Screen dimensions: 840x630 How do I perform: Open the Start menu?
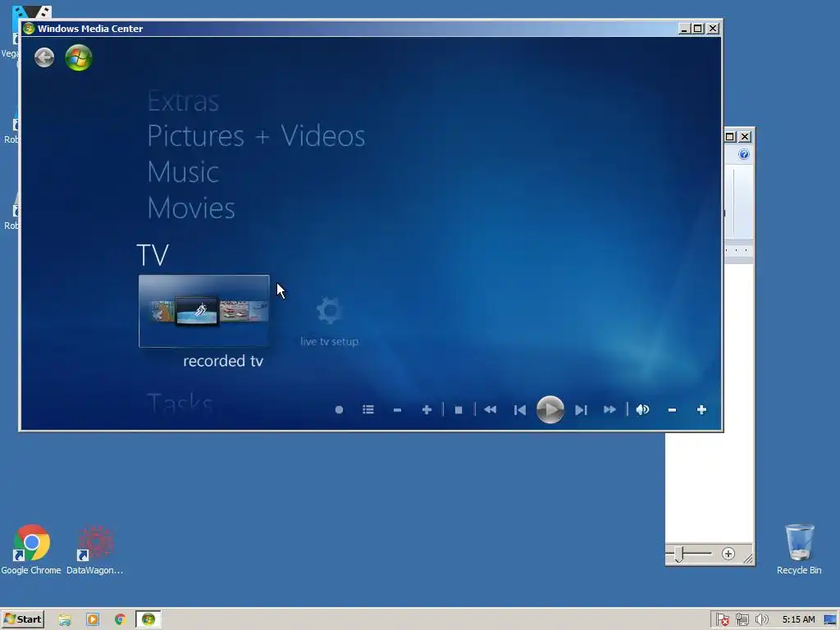22,619
